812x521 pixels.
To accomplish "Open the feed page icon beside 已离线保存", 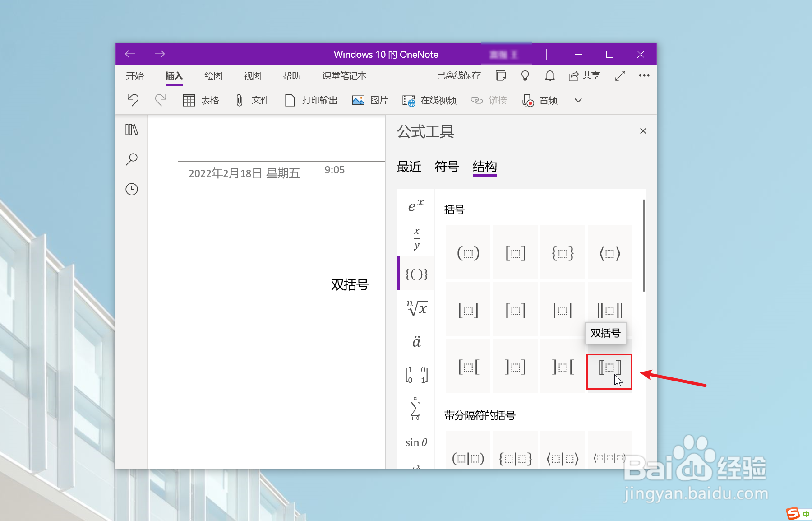I will pos(501,76).
